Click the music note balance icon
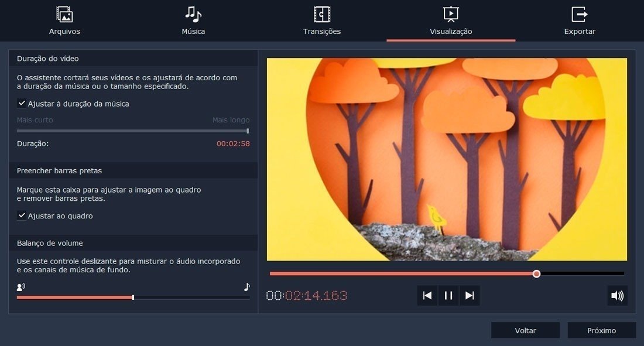 tap(246, 287)
